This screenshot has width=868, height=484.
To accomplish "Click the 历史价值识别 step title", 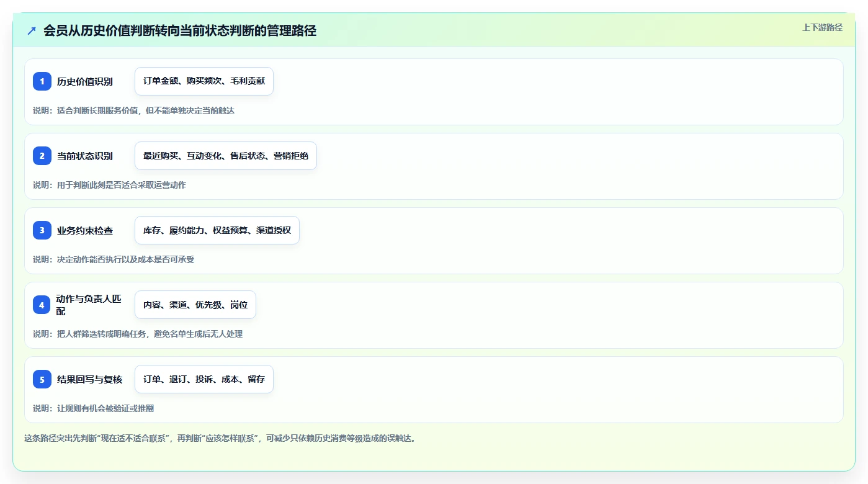I will click(x=85, y=81).
